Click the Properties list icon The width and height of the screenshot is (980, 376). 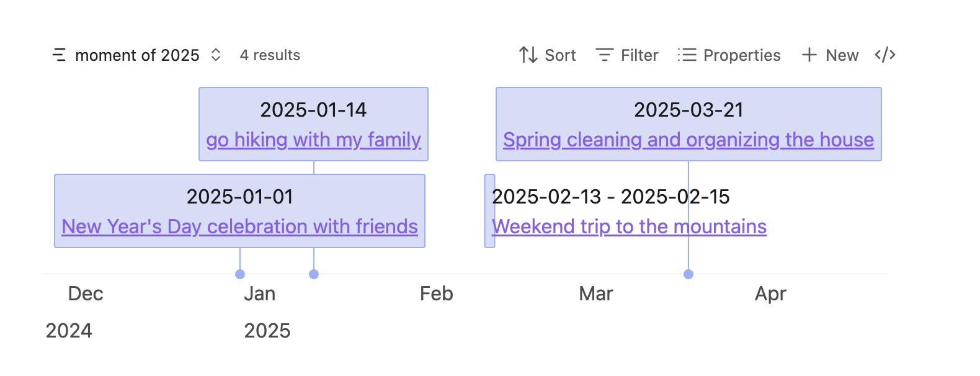[687, 55]
